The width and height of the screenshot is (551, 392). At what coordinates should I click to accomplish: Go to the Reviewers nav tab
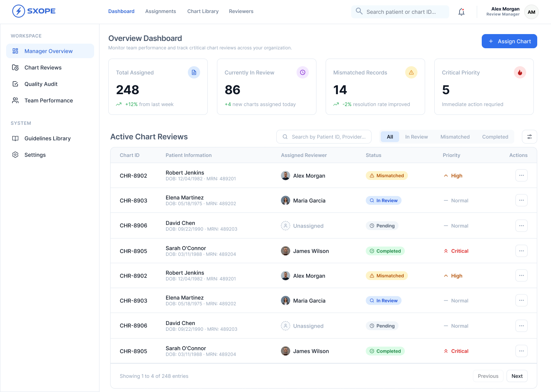pos(241,11)
